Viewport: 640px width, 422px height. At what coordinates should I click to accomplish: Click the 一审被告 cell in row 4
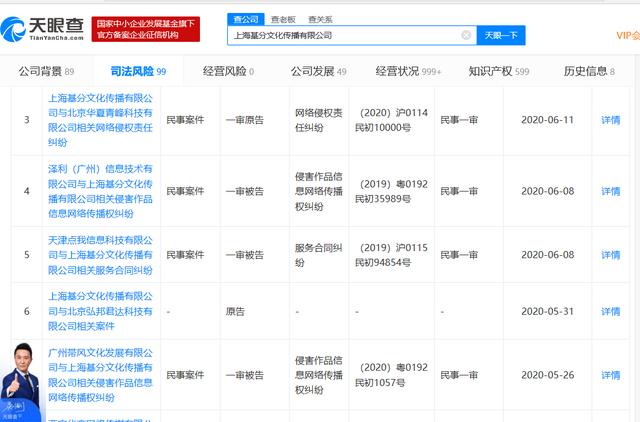point(244,191)
